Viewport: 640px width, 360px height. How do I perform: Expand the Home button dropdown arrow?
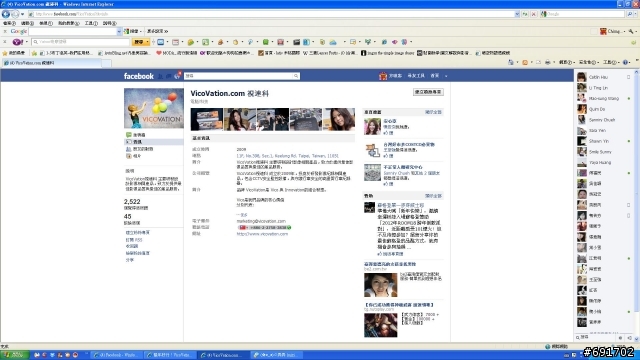tap(517, 62)
